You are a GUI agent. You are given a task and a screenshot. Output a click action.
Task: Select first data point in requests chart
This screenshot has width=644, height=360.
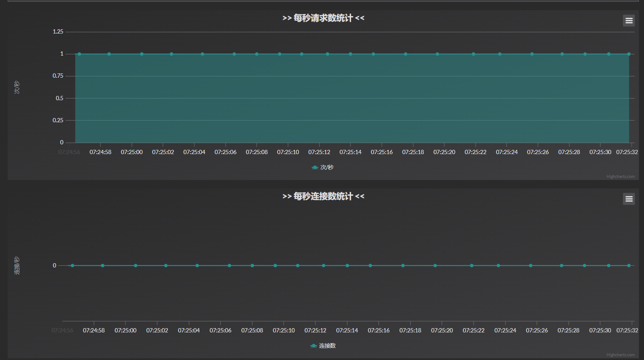[79, 54]
